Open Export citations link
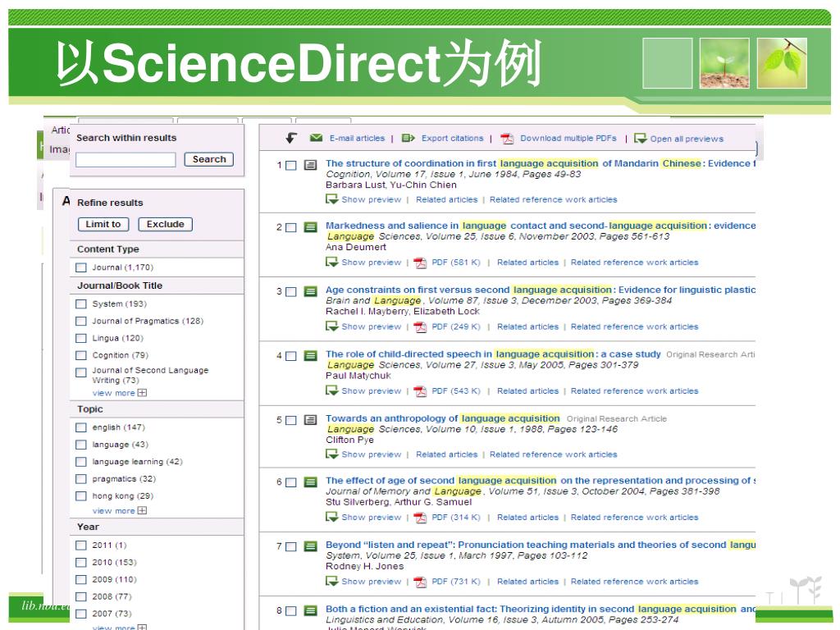The height and width of the screenshot is (630, 840). pyautogui.click(x=452, y=138)
